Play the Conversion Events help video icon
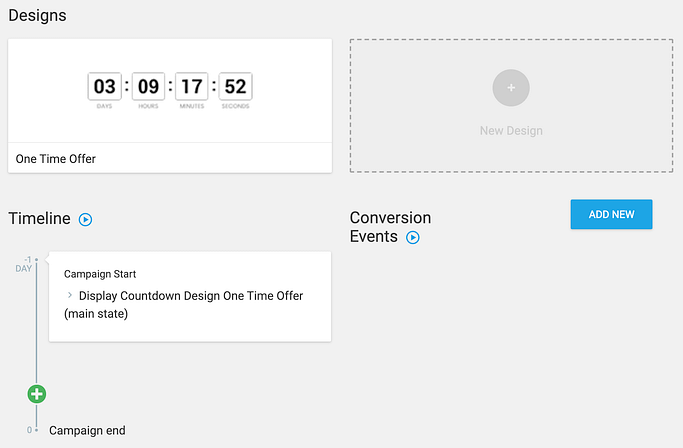Screen dimensions: 683x448 tap(413, 238)
